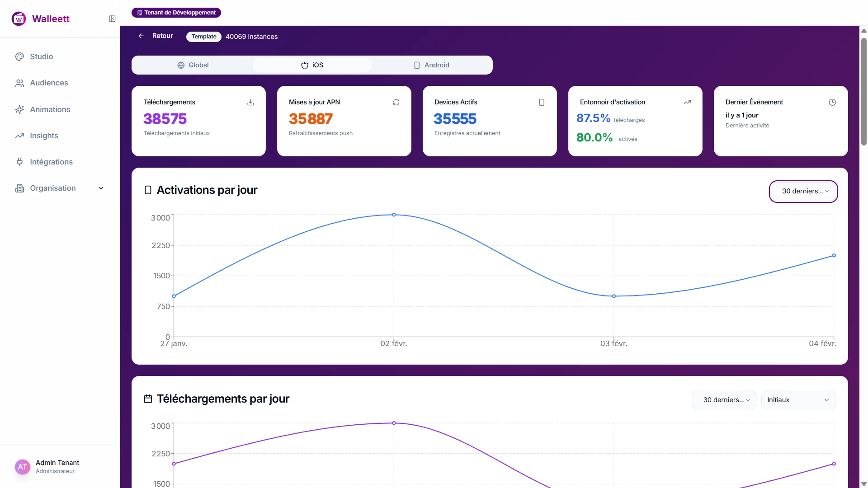868x488 pixels.
Task: Open Intégrations in the sidebar
Action: [60, 162]
